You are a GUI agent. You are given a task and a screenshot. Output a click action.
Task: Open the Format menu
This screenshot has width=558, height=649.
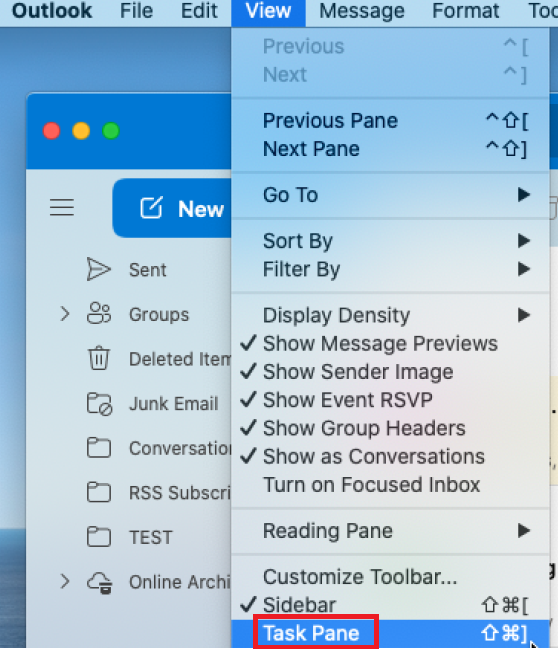pyautogui.click(x=466, y=11)
